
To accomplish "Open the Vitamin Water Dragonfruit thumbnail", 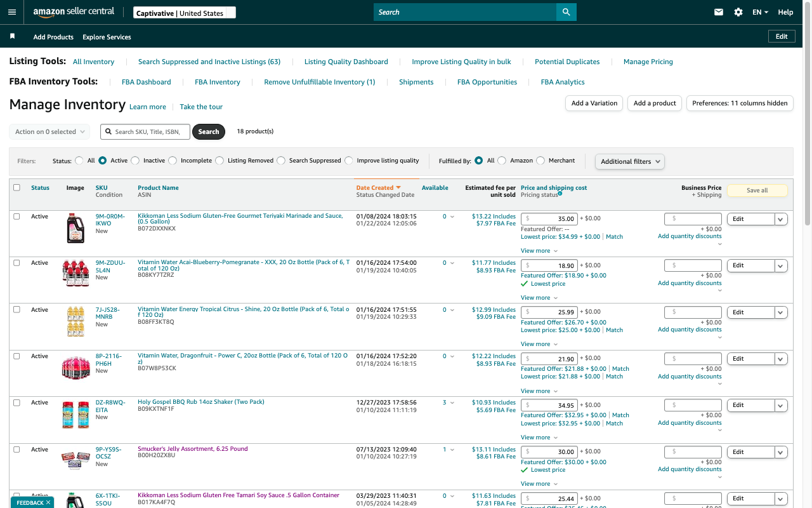I will pyautogui.click(x=75, y=368).
